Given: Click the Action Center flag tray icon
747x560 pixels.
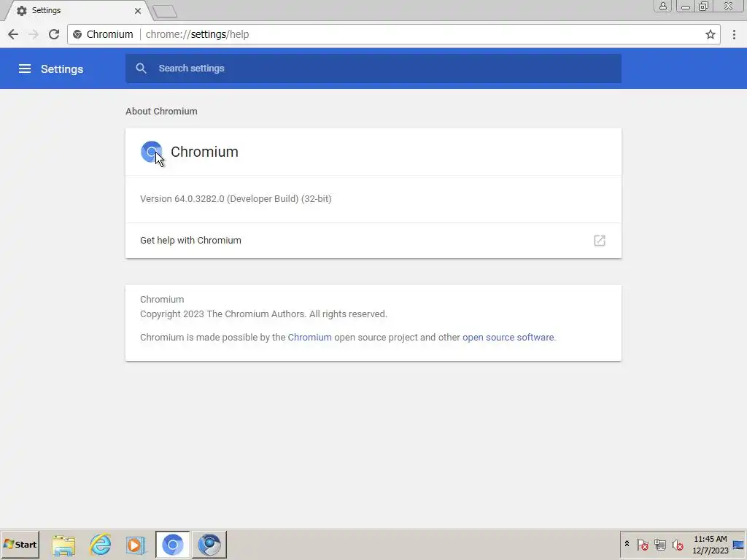Looking at the screenshot, I should 642,544.
